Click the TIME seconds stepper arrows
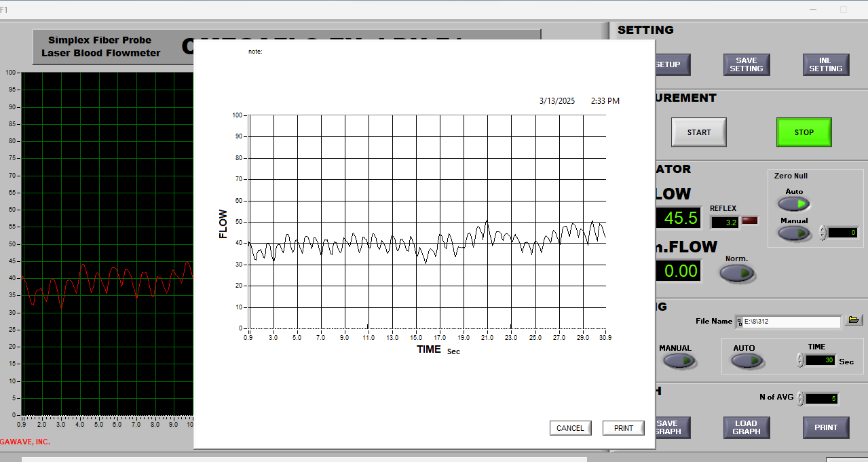 [801, 360]
